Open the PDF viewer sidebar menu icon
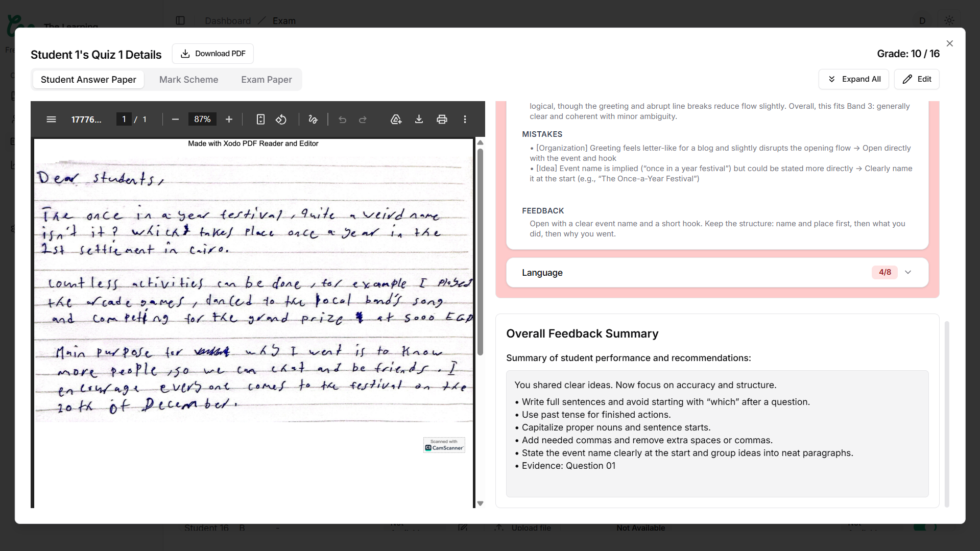This screenshot has width=980, height=551. (51, 119)
